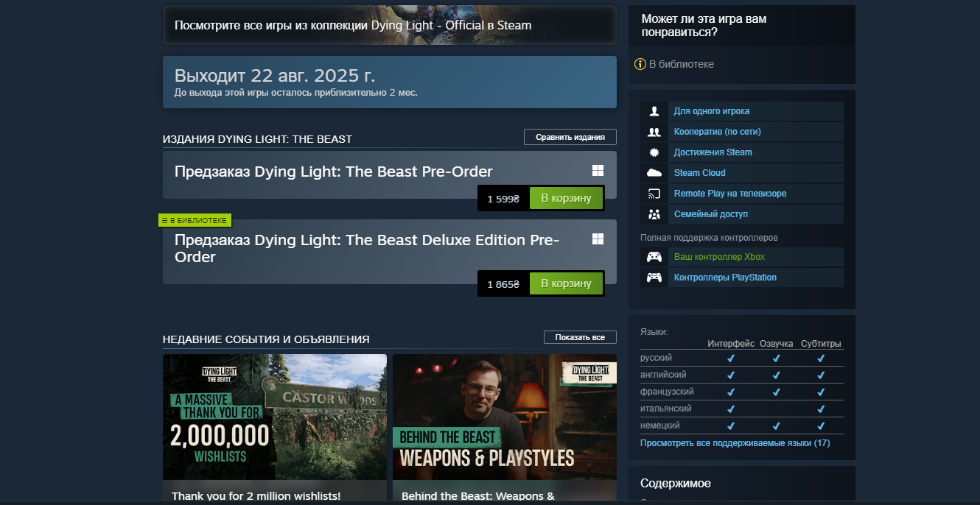Click 'Может ли эта игра вам понравиться?' heading
The image size is (980, 505).
click(x=704, y=26)
